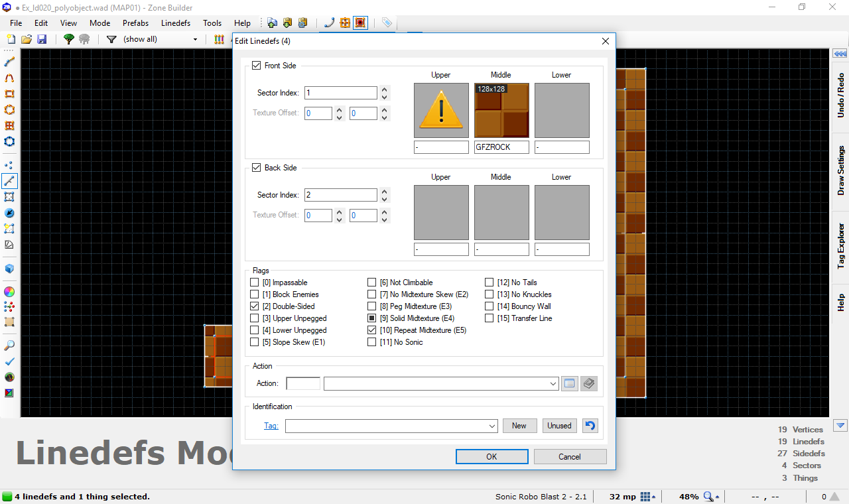Viewport: 849px width, 504px height.
Task: Select the color wheel icon in left toolbar
Action: pyautogui.click(x=9, y=292)
